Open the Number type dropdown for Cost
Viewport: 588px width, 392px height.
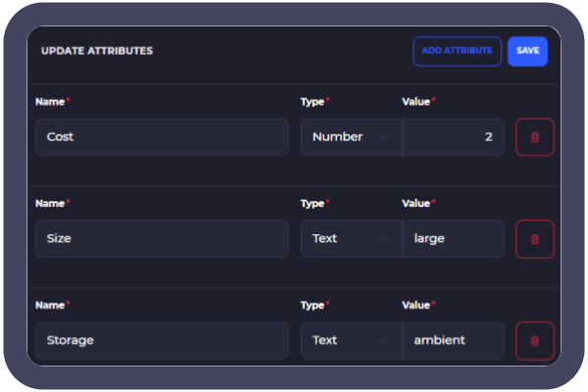click(x=352, y=137)
